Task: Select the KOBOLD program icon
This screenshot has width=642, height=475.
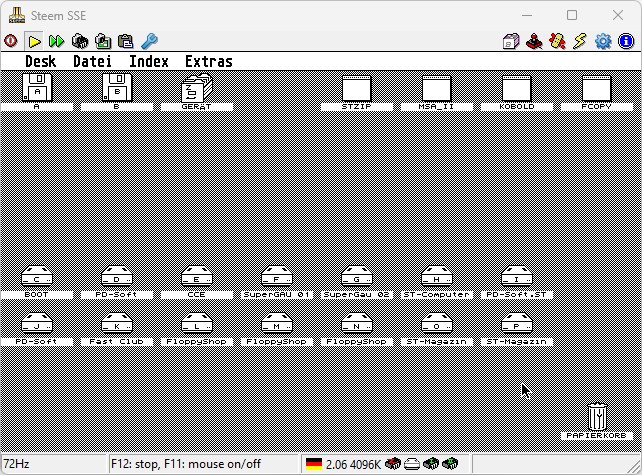Action: (517, 92)
